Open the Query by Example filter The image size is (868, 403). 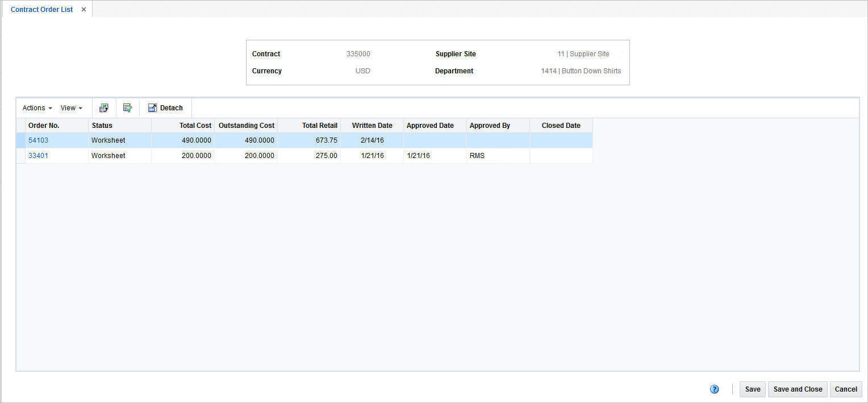click(x=128, y=107)
